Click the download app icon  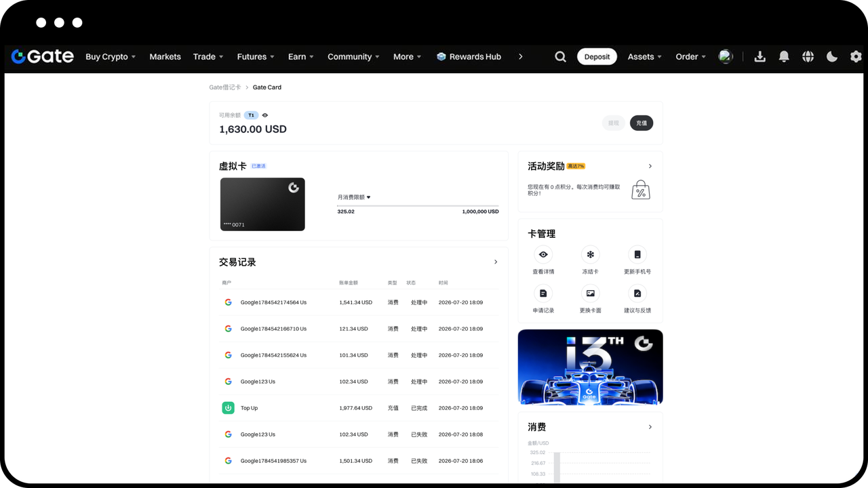pyautogui.click(x=759, y=57)
